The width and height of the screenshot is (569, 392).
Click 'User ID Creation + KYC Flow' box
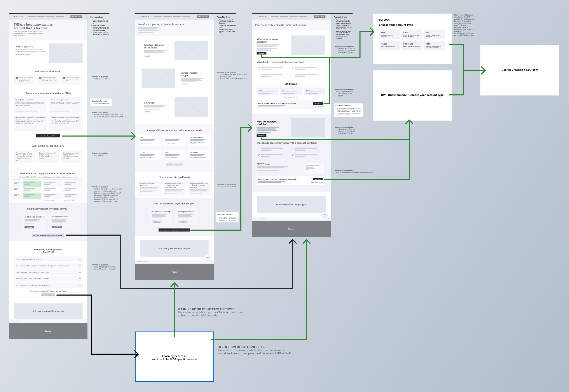[x=519, y=70]
